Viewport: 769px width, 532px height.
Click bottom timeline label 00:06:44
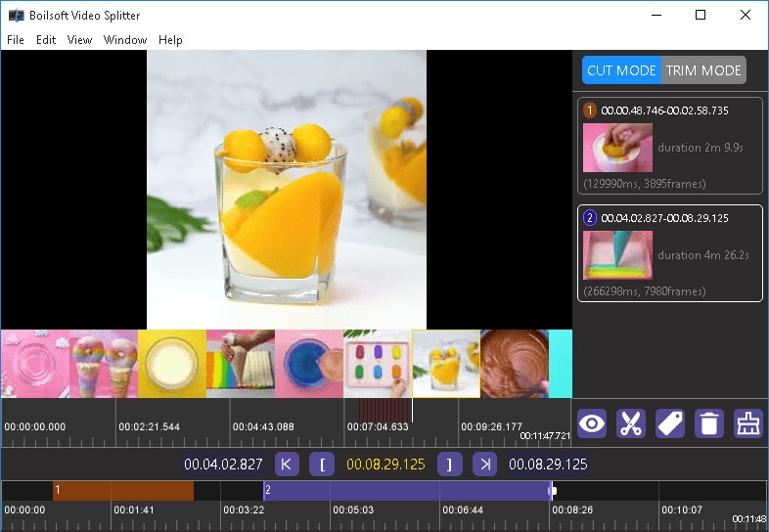[x=463, y=510]
